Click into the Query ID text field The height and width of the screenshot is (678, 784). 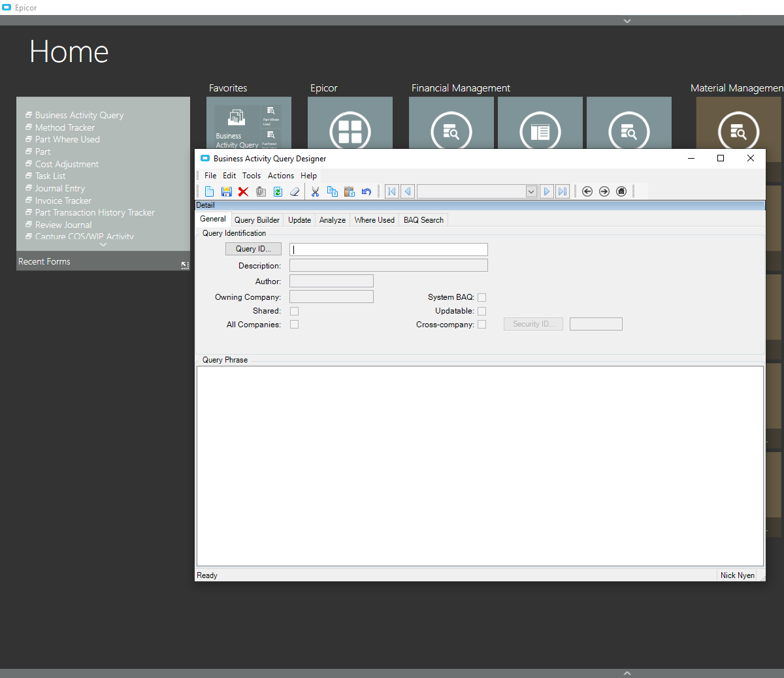[388, 250]
